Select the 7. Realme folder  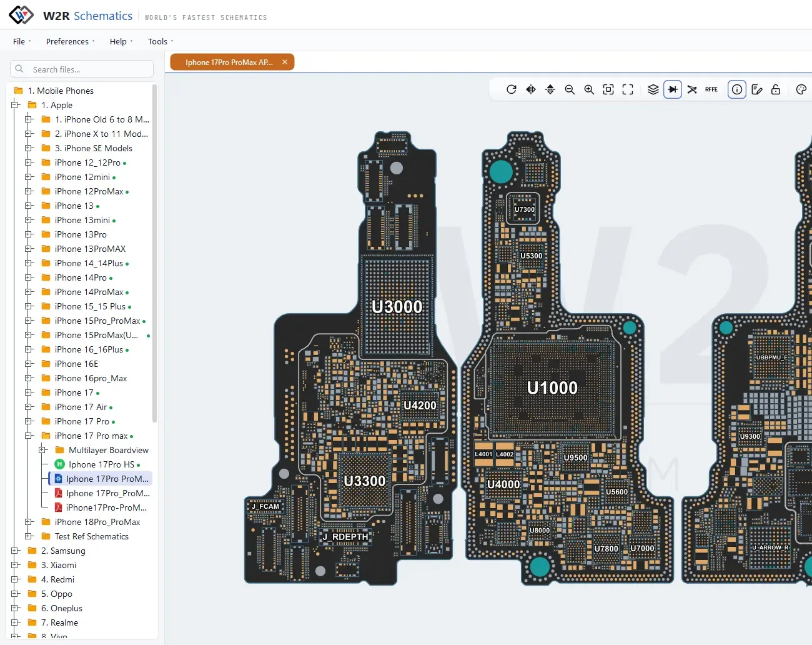[x=53, y=622]
